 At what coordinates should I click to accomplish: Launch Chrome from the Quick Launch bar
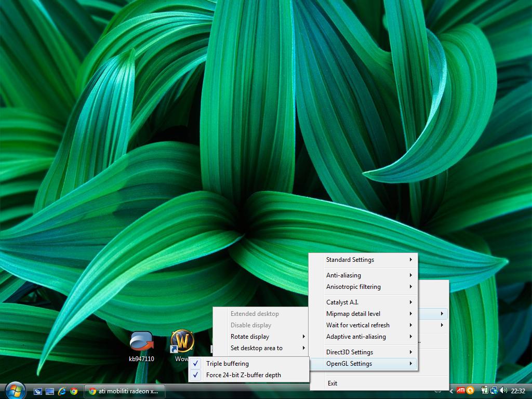coord(74,391)
